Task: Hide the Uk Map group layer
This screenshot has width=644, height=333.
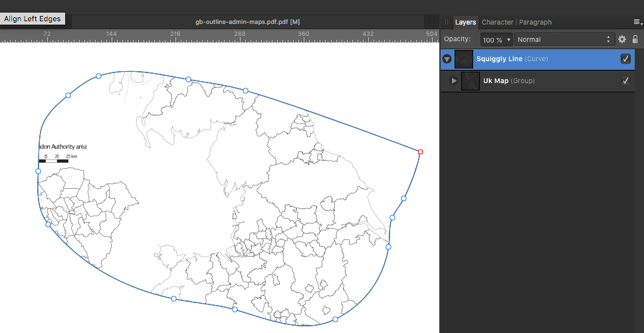Action: pyautogui.click(x=625, y=80)
